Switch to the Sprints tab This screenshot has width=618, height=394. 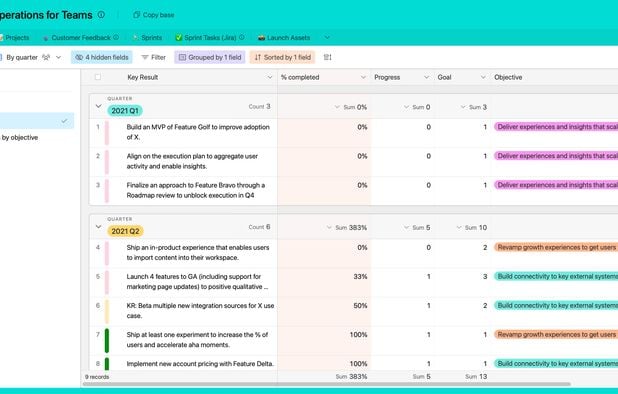147,37
